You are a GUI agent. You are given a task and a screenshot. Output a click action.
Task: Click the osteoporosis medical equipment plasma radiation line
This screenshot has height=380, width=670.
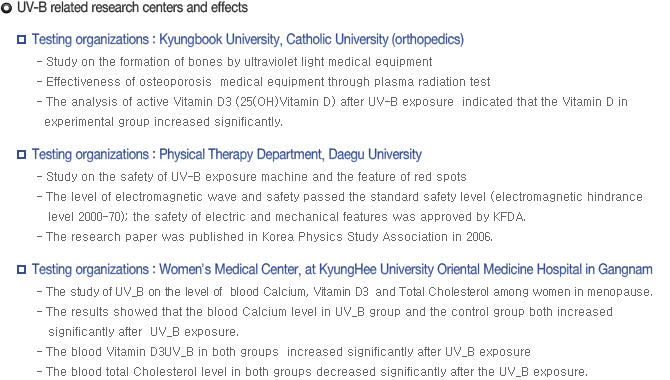pyautogui.click(x=264, y=82)
